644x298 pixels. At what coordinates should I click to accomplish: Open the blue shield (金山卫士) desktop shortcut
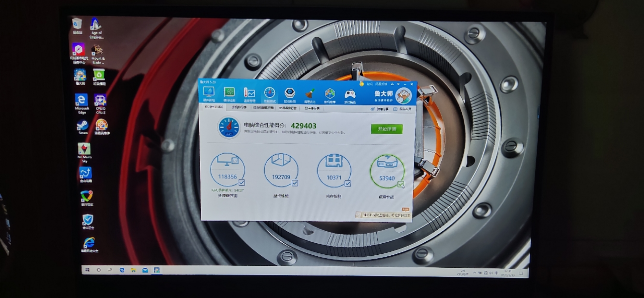pos(88,222)
